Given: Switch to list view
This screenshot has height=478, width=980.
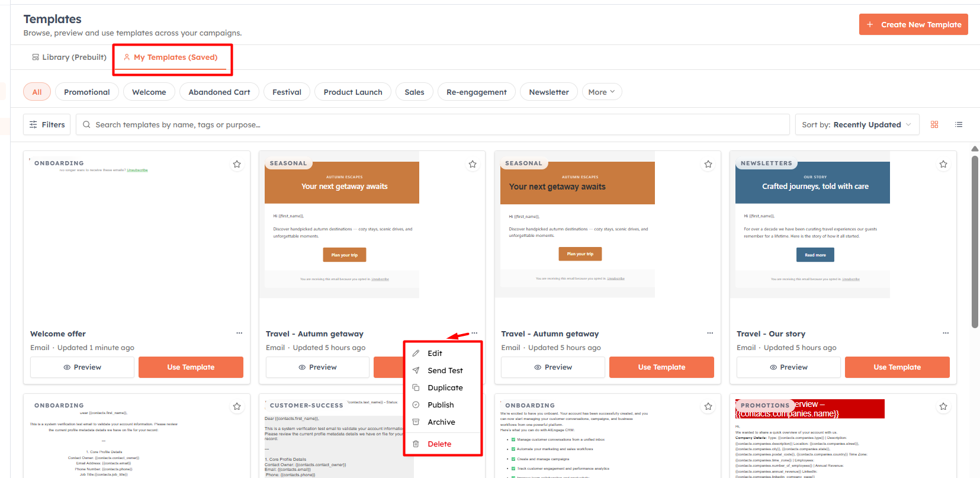Looking at the screenshot, I should coord(959,124).
